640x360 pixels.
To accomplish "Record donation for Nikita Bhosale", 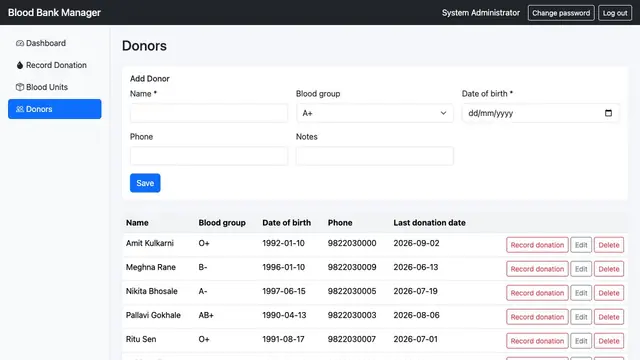I will click(x=537, y=293).
